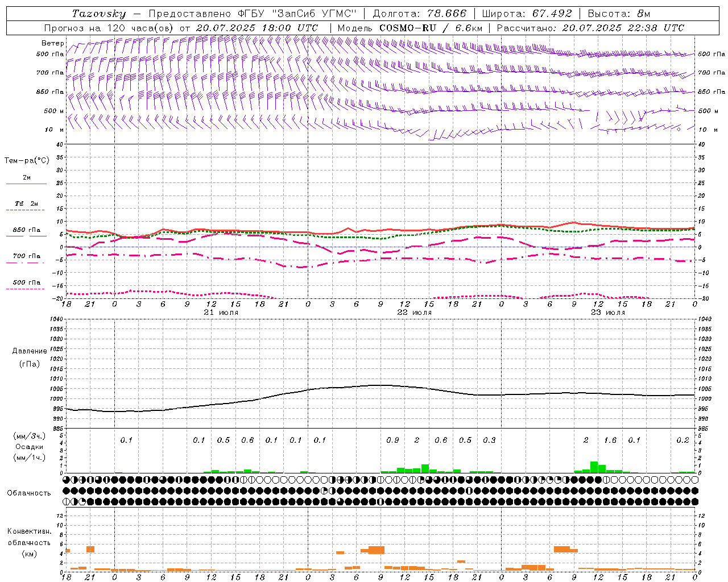Click the 'Облачность' cloud cover label

[29, 493]
